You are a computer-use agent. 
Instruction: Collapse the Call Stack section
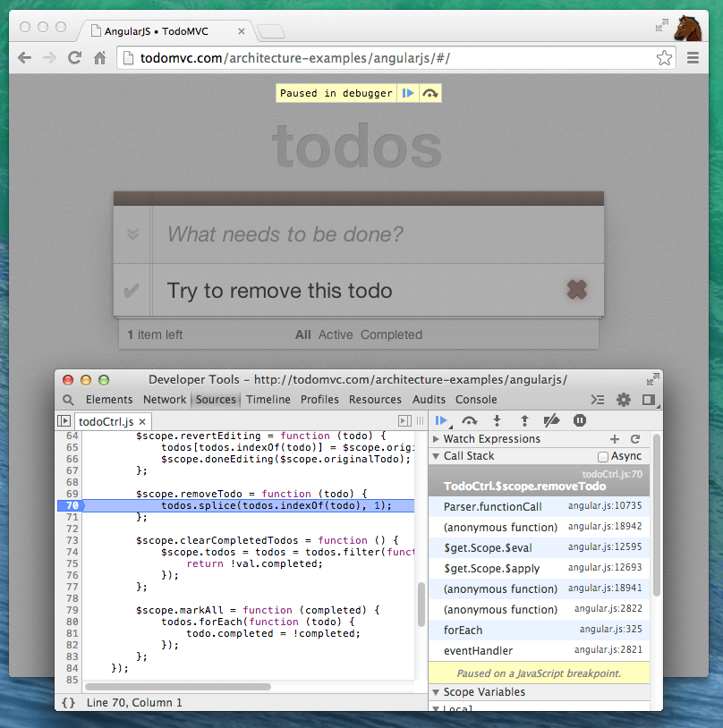pos(437,456)
